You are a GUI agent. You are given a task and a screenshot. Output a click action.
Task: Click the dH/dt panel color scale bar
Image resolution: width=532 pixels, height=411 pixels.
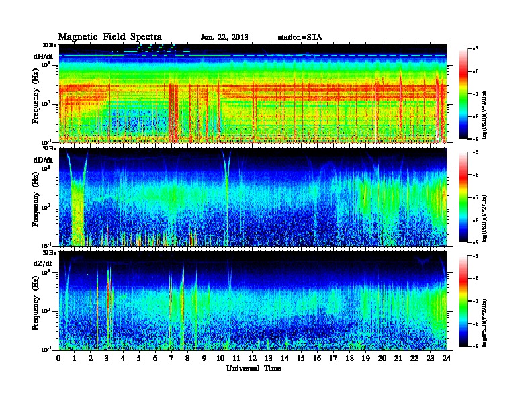click(x=463, y=93)
